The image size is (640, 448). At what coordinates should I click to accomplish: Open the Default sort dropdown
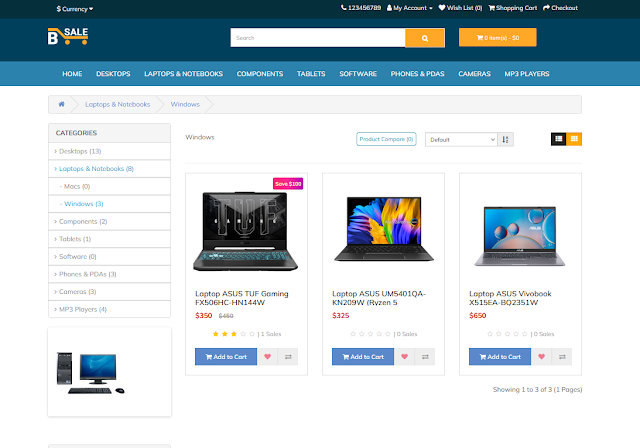(461, 140)
